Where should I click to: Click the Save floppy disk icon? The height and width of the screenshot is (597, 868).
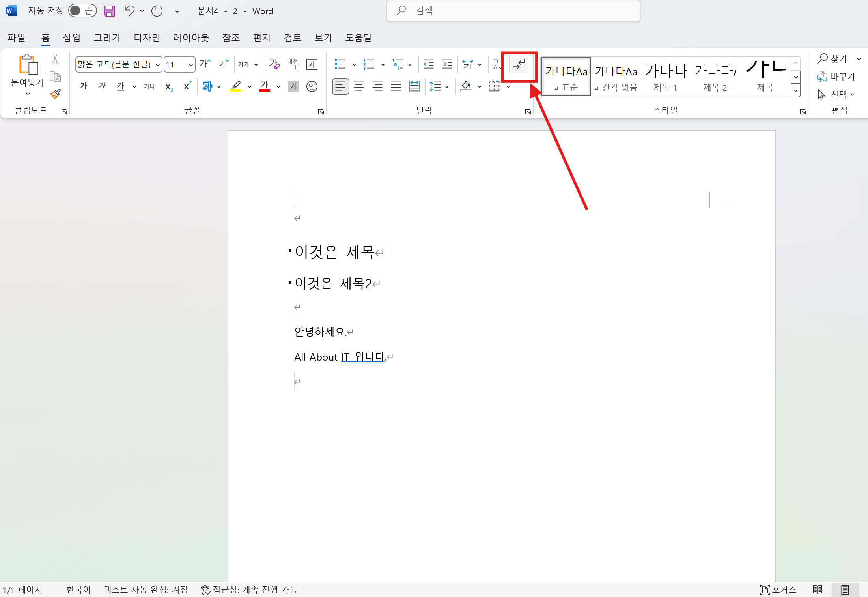109,11
